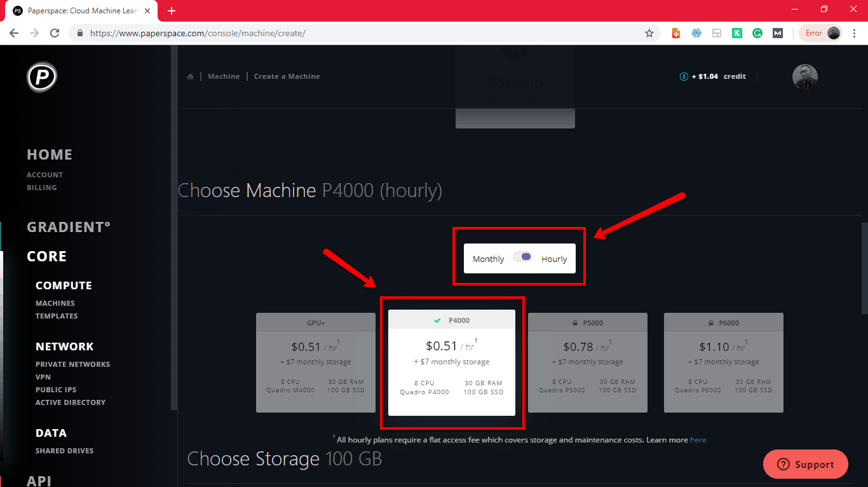The height and width of the screenshot is (487, 868).
Task: Click the Create a Machine breadcrumb
Action: (287, 76)
